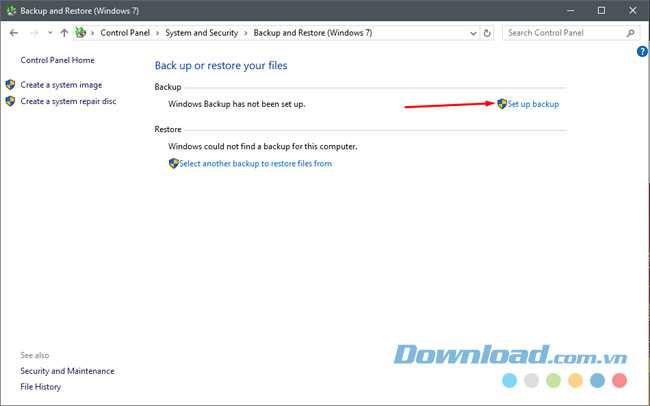Select Backup and Restore (Windows 7) breadcrumb
Viewport: 650px width, 406px height.
(x=313, y=33)
